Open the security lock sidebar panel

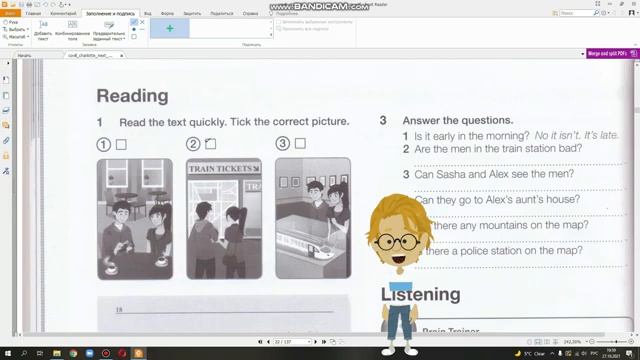[x=6, y=156]
